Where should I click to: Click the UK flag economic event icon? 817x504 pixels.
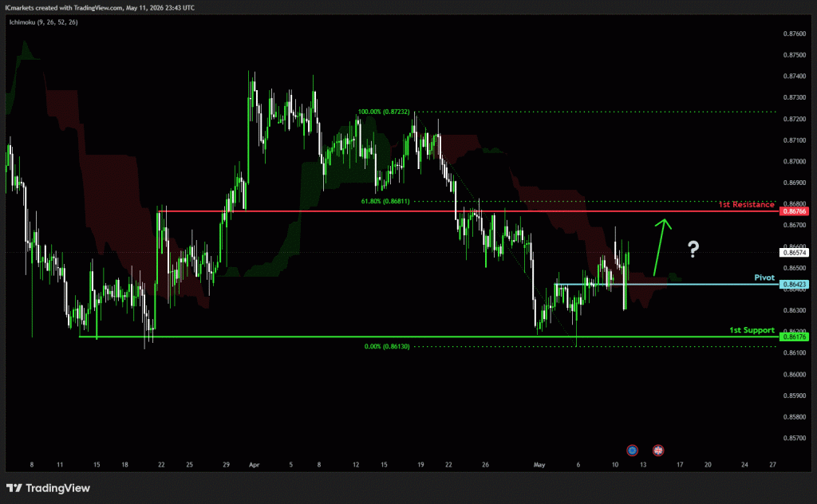(658, 451)
